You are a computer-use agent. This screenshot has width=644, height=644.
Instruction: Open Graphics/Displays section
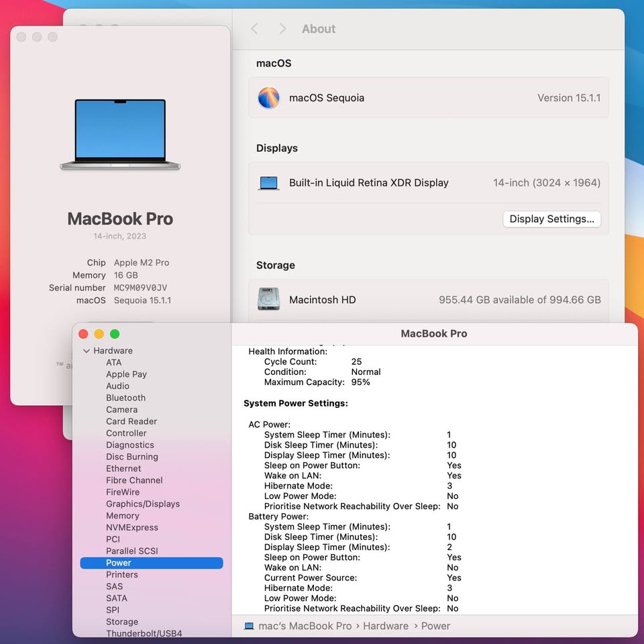pyautogui.click(x=142, y=504)
